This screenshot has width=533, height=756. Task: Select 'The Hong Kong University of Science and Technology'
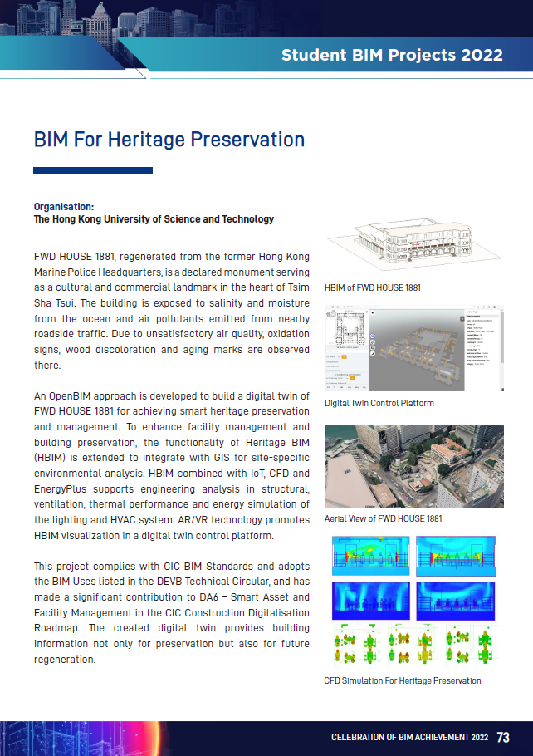(154, 219)
